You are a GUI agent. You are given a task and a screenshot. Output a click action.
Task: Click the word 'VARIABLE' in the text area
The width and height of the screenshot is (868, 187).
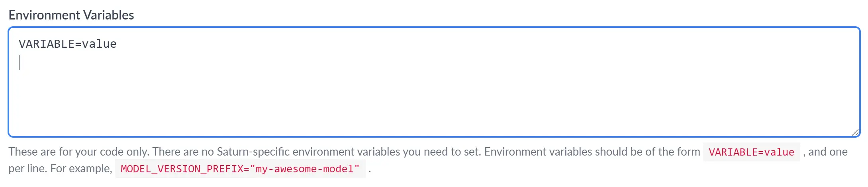(46, 44)
